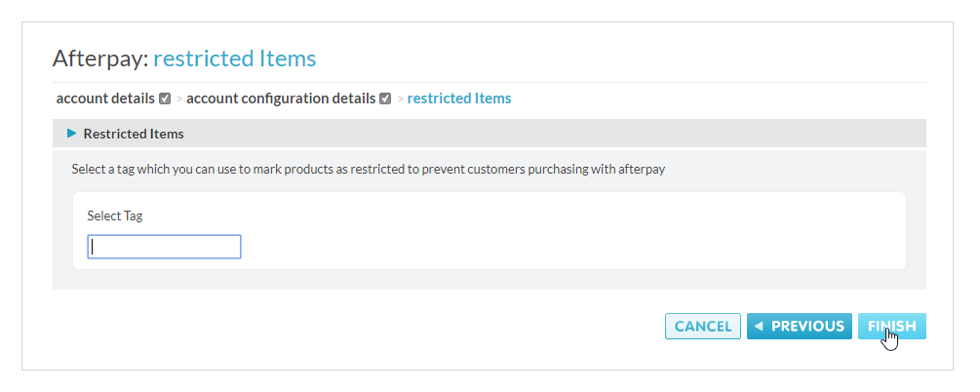The width and height of the screenshot is (980, 392).
Task: Click the Restricted Items section header label
Action: point(134,134)
